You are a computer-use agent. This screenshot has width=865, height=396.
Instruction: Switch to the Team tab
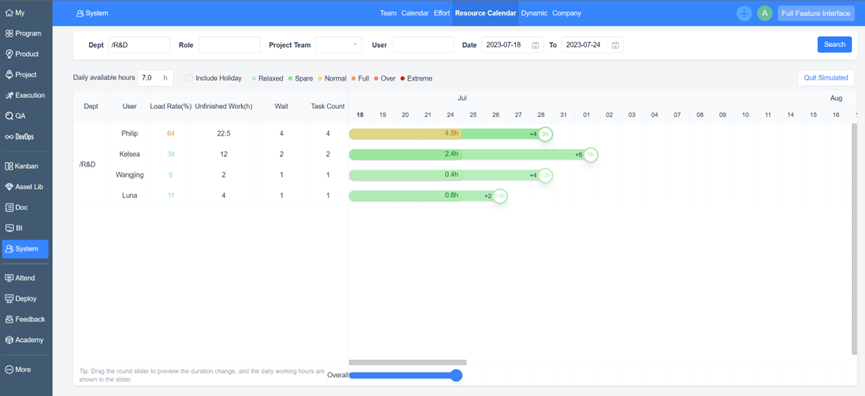pos(388,13)
